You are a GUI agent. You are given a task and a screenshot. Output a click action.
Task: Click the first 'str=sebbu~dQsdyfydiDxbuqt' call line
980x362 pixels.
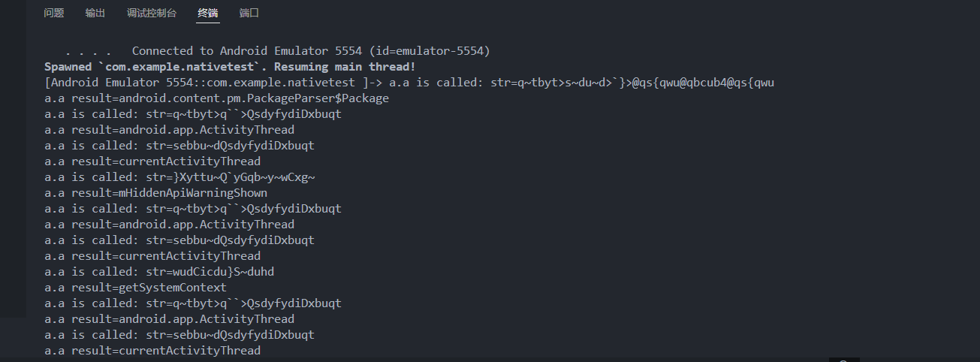179,146
